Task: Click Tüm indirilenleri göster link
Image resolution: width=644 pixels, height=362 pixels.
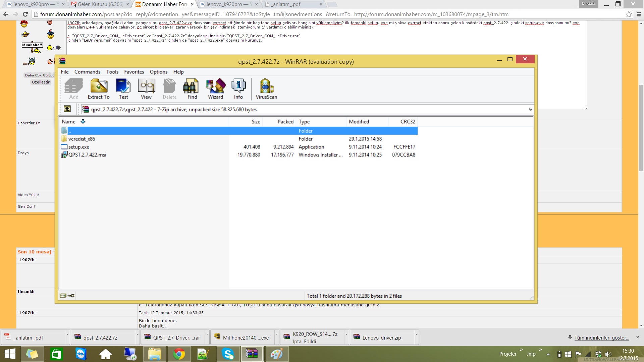Action: pyautogui.click(x=602, y=338)
